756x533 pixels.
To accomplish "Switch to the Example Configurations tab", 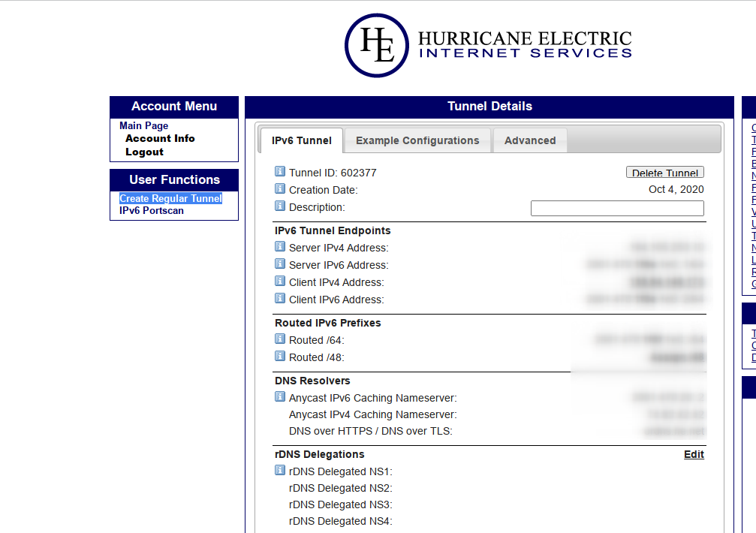I will (417, 140).
